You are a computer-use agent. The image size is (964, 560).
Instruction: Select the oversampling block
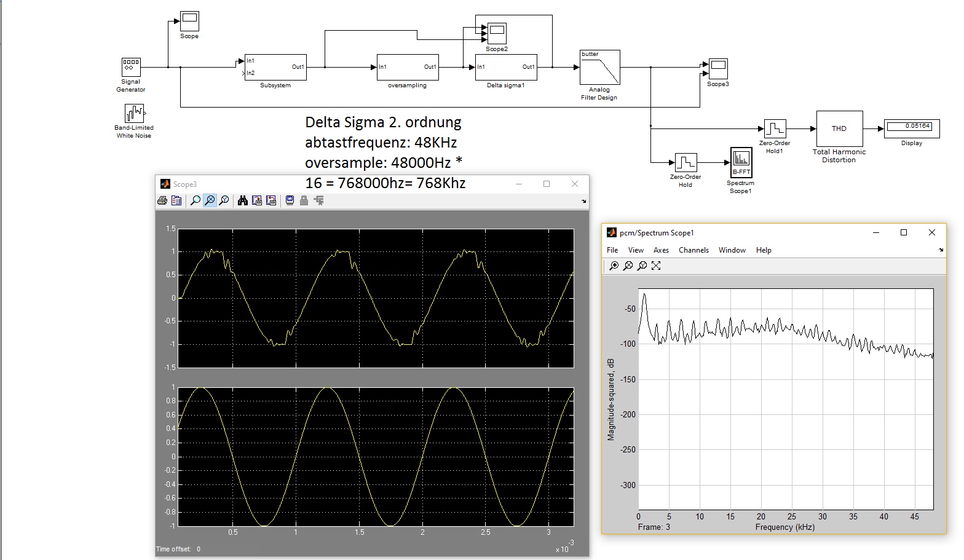(x=408, y=67)
